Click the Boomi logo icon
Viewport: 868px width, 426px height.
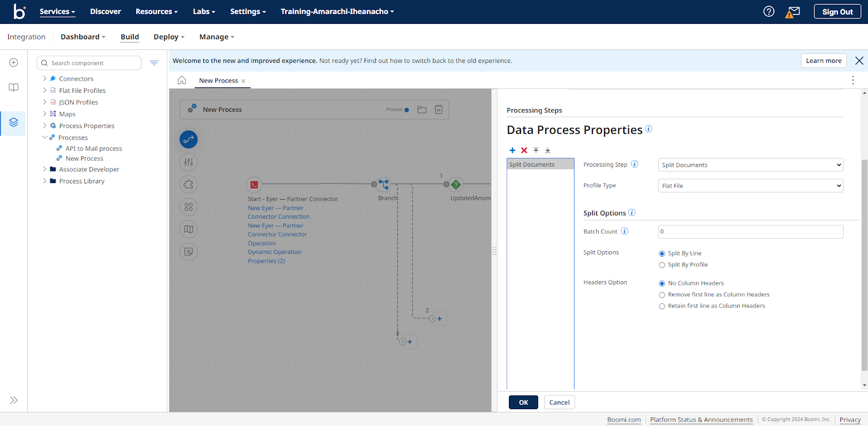tap(20, 11)
